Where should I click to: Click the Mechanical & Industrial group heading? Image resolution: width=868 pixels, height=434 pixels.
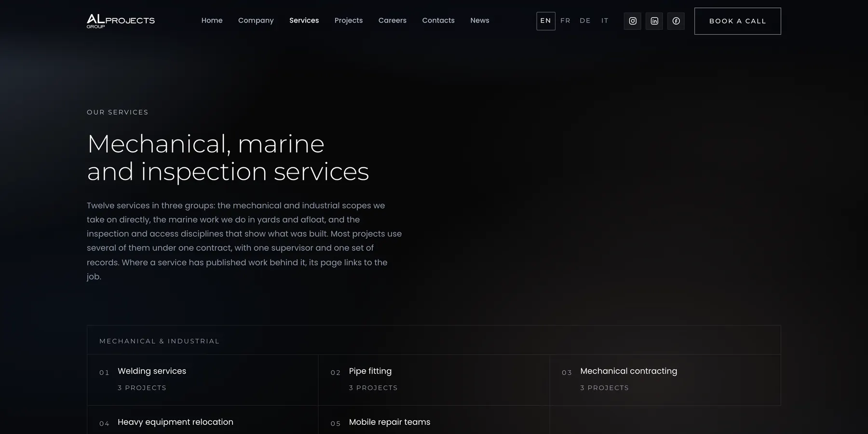click(160, 341)
